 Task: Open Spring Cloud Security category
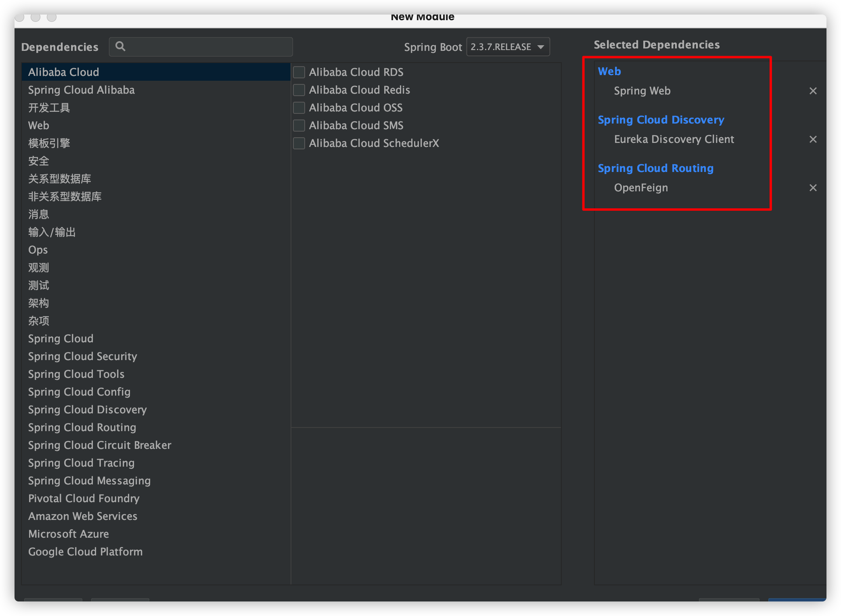click(x=156, y=356)
